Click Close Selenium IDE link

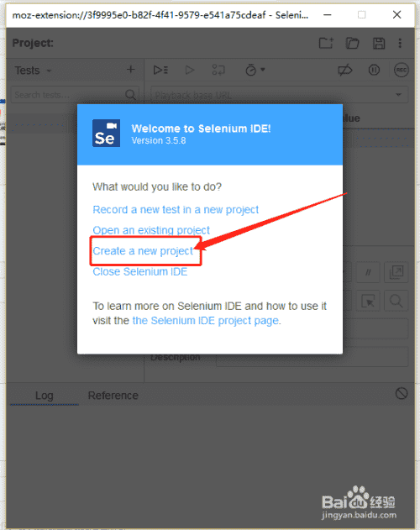(140, 272)
